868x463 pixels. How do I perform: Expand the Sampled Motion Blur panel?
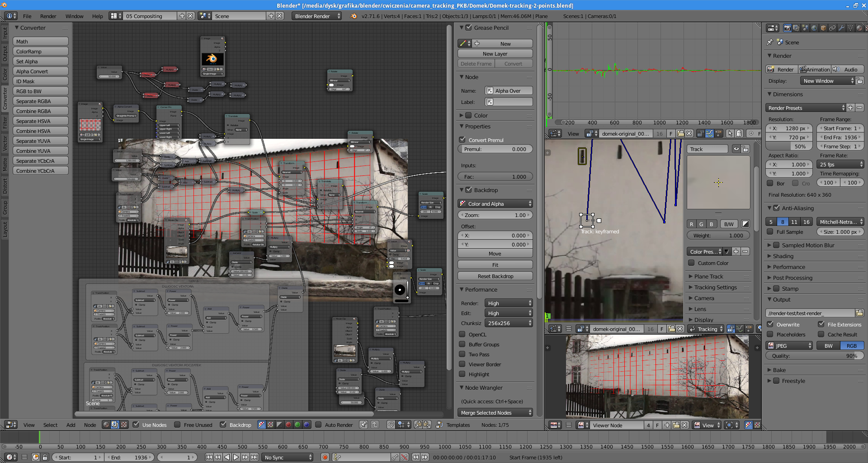808,245
